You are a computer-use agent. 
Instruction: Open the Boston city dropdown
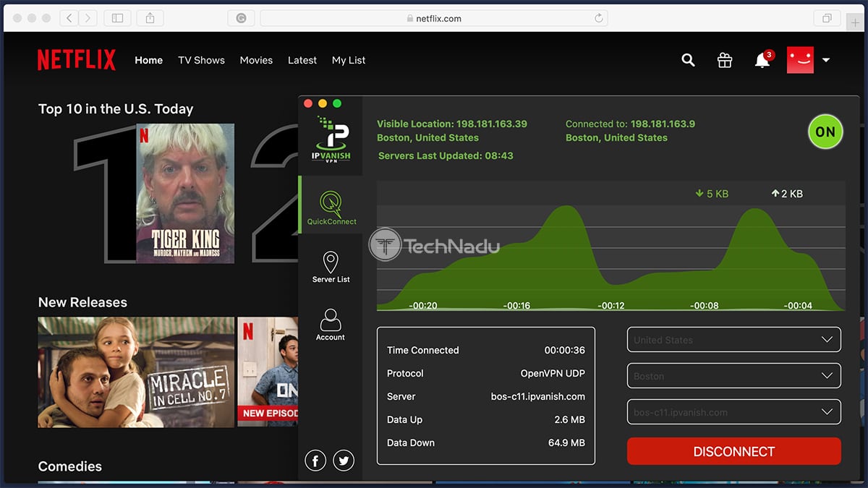(x=733, y=376)
